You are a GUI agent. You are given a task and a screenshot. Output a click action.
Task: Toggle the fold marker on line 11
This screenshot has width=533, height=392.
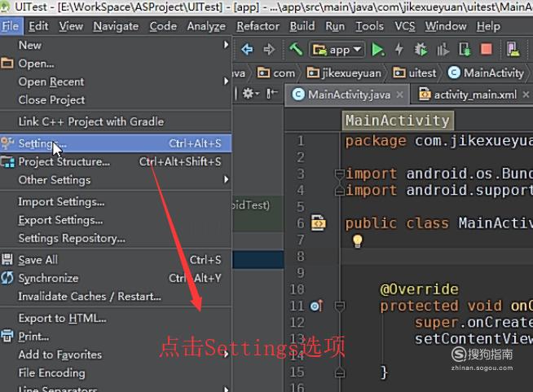pos(339,306)
